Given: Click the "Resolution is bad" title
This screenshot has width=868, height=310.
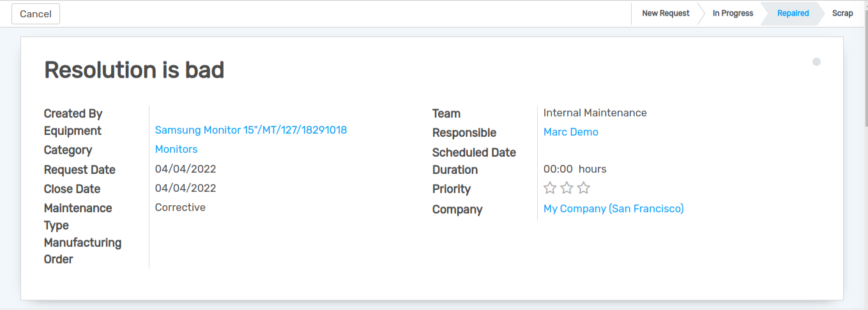Looking at the screenshot, I should 134,70.
